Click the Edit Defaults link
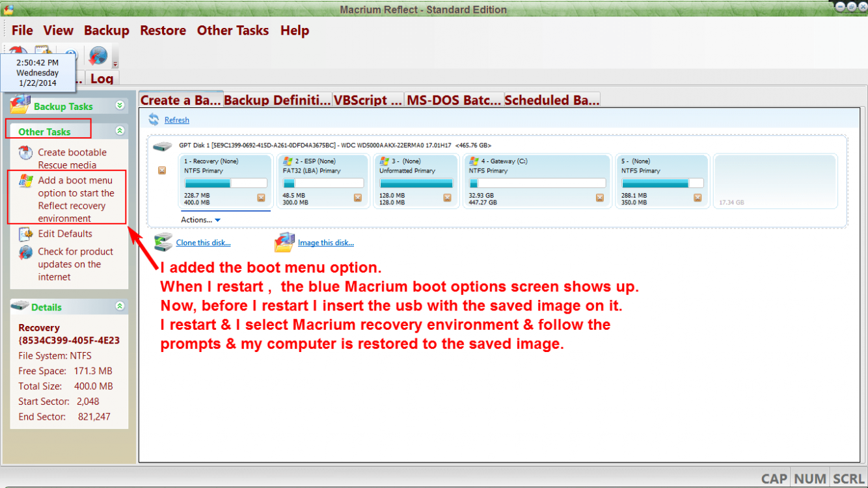 click(x=65, y=234)
